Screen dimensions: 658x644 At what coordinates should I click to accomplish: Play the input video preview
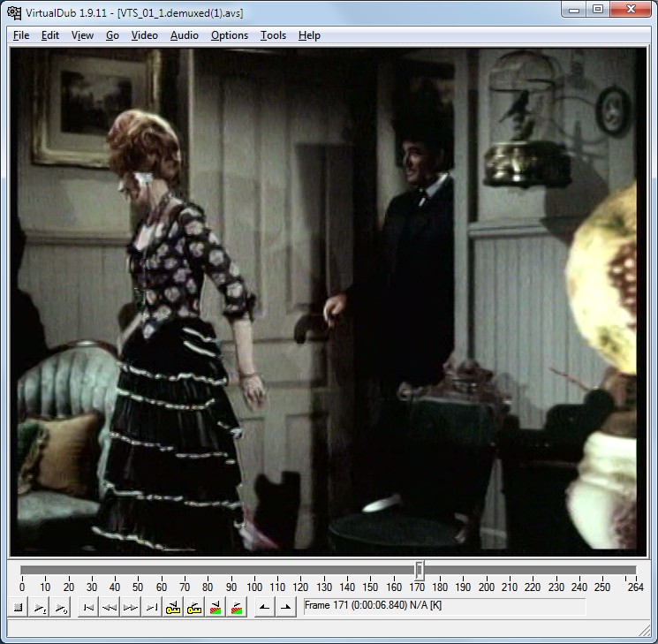(39, 607)
